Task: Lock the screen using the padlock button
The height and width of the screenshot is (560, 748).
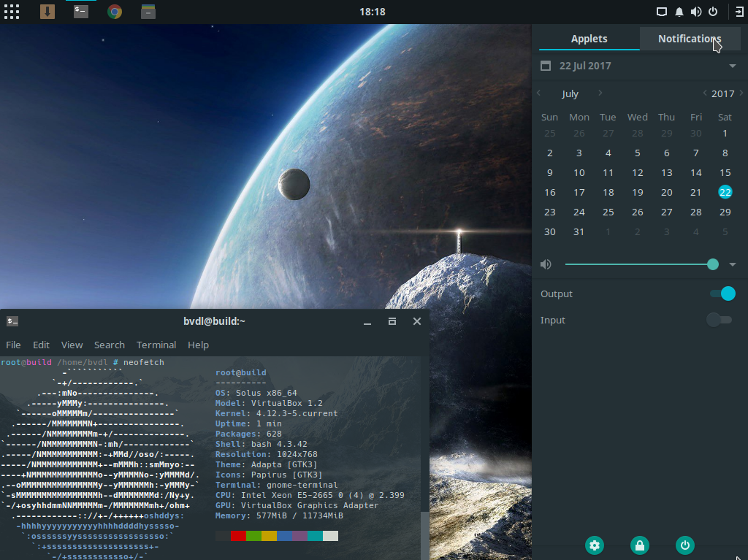Action: [640, 545]
